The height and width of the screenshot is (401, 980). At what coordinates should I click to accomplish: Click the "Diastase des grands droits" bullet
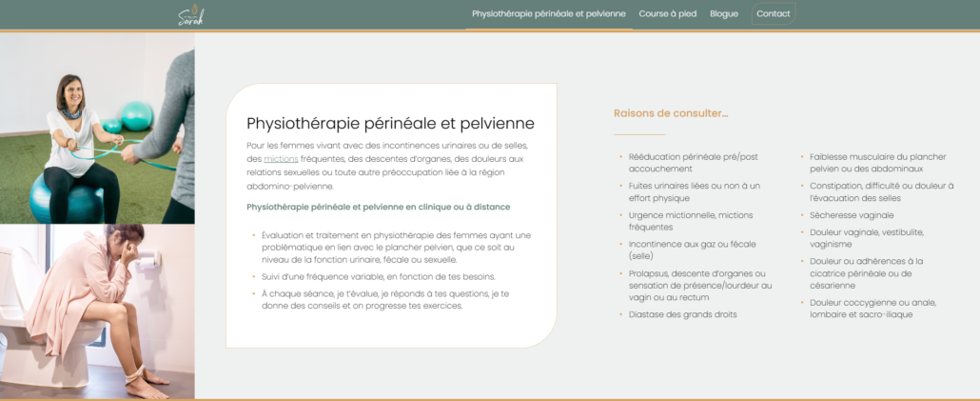point(682,313)
